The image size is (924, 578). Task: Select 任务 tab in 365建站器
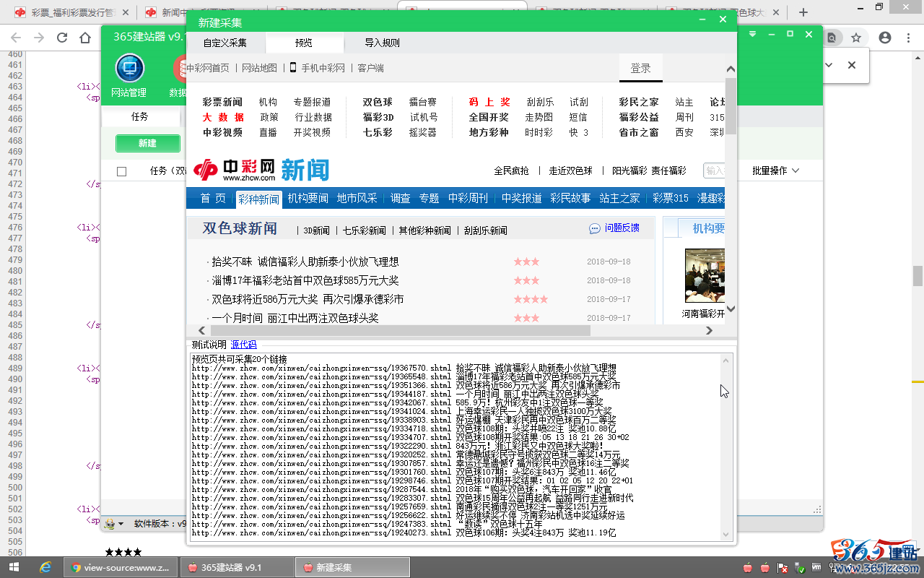pos(140,116)
